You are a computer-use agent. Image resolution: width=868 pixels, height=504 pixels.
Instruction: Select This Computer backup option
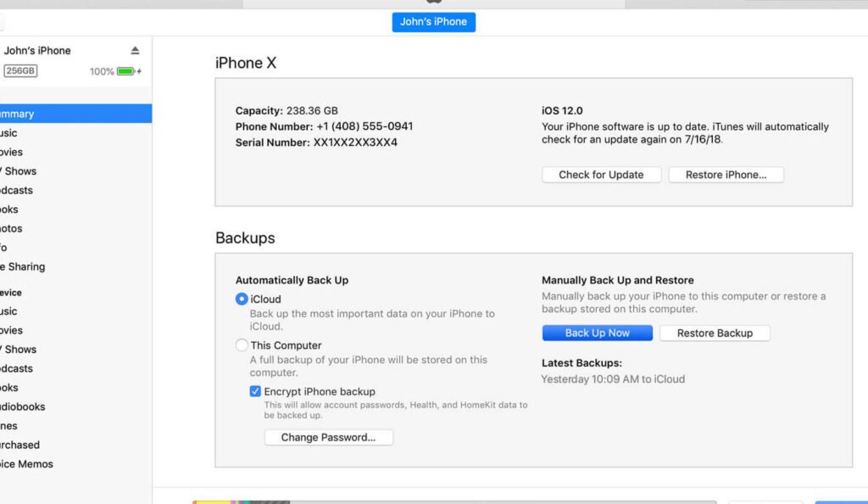pyautogui.click(x=242, y=345)
